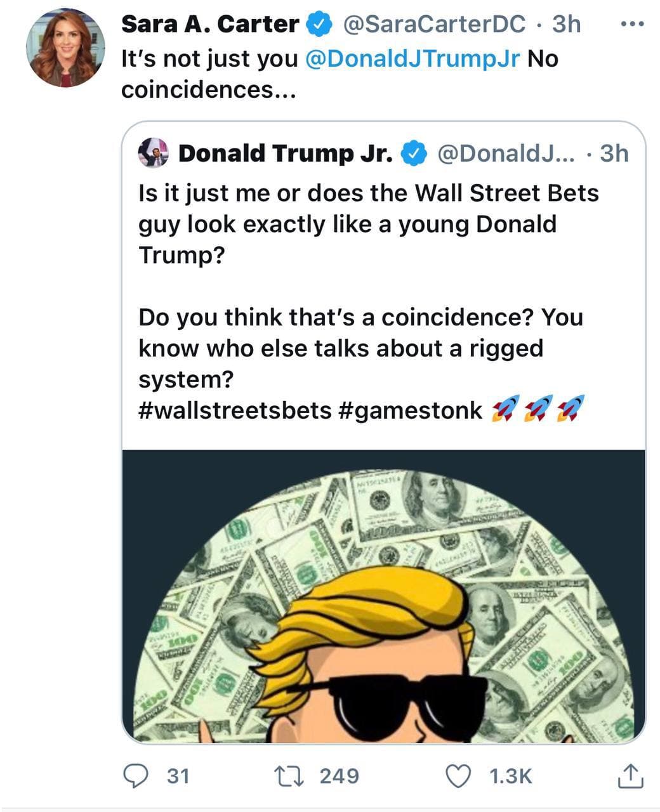
Task: Click the 1.3K likes count
Action: (511, 776)
